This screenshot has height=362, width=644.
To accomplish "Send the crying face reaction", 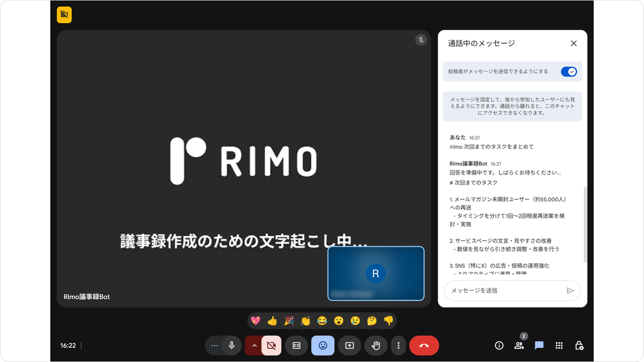I will [355, 320].
